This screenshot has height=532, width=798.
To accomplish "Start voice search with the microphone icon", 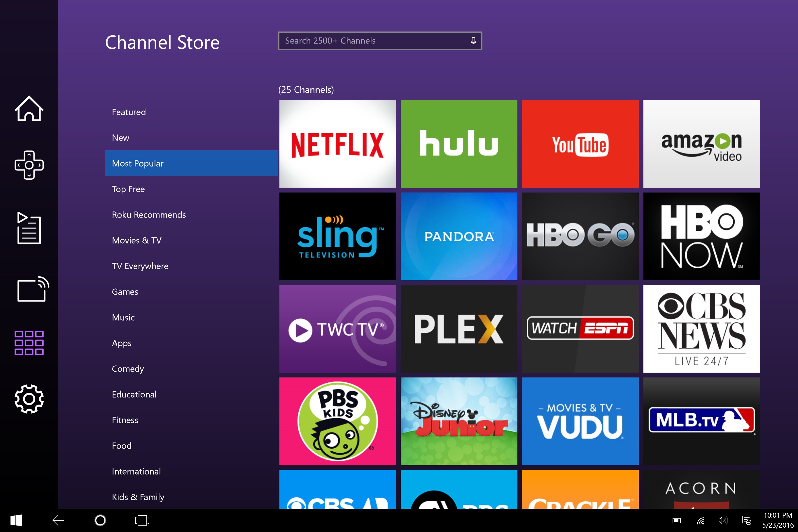I will pyautogui.click(x=473, y=40).
